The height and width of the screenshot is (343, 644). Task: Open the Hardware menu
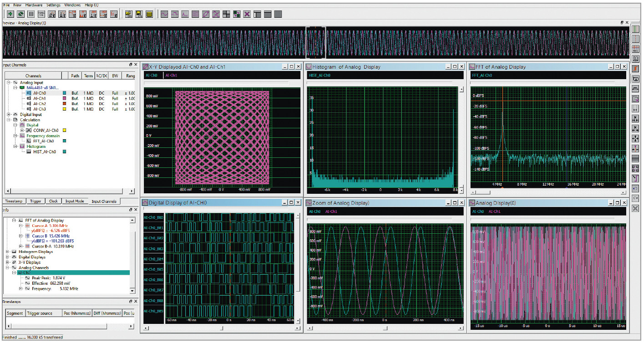pos(34,5)
